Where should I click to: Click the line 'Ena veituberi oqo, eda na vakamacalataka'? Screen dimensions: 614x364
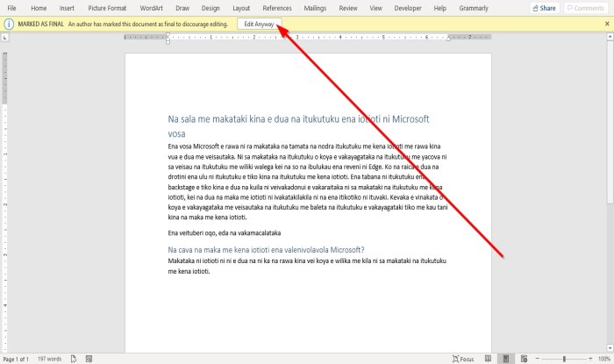tap(225, 233)
